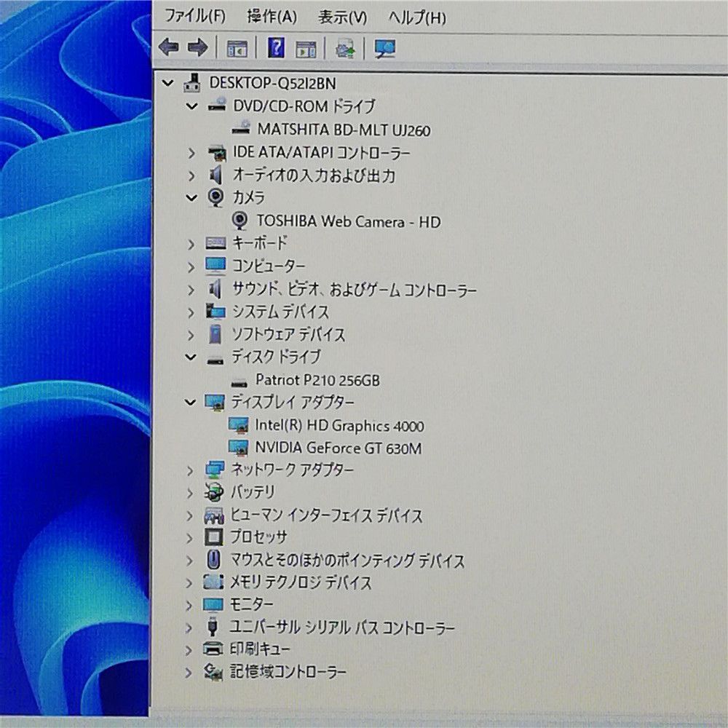Click the Back arrow toolbar icon
Viewport: 728px width, 728px height.
point(169,47)
